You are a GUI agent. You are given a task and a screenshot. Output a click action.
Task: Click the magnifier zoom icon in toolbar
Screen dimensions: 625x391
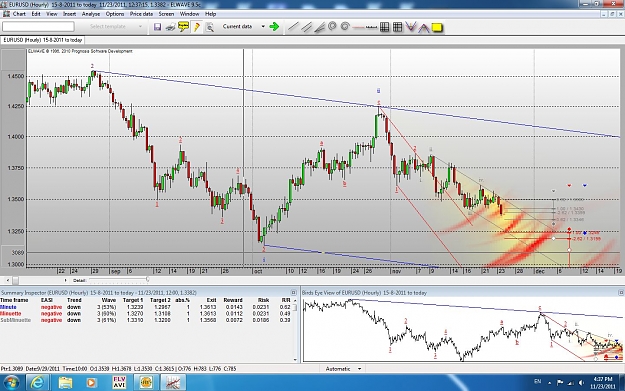(210, 27)
